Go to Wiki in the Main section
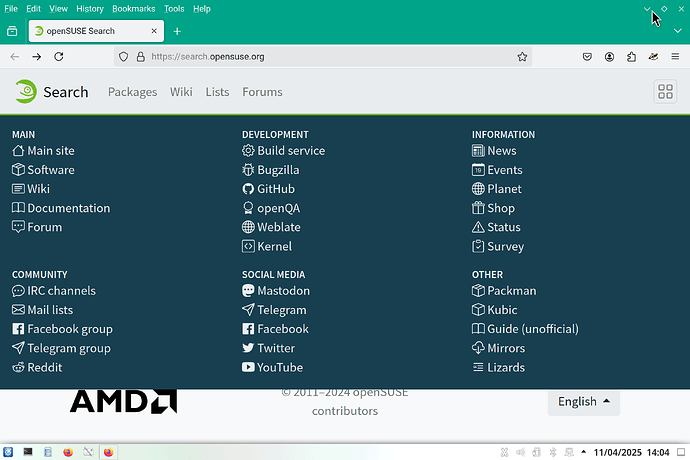This screenshot has width=690, height=460. pos(31,189)
